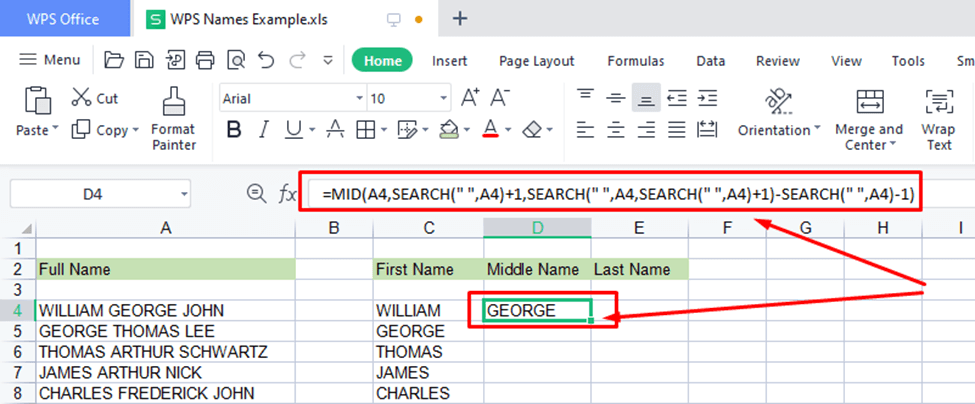The image size is (975, 404).
Task: Click the Print icon
Action: (x=205, y=60)
